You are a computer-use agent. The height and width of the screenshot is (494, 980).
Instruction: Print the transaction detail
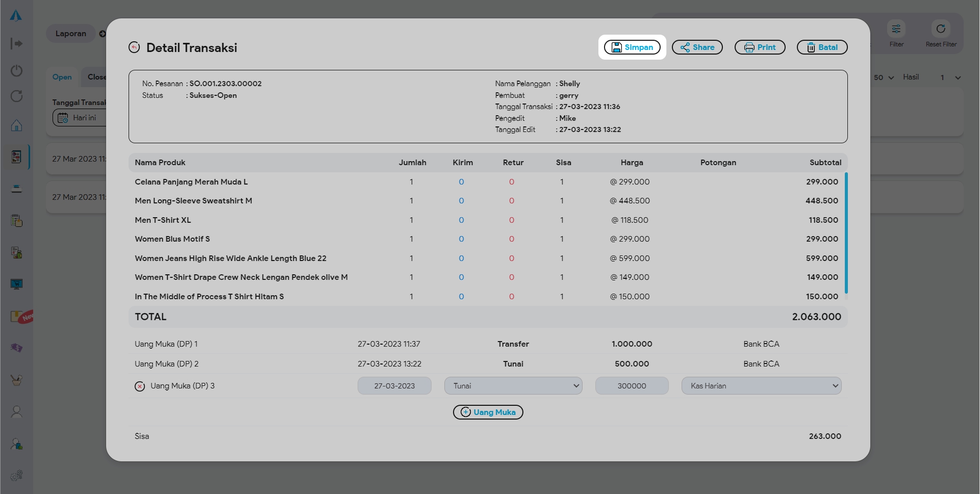tap(760, 47)
